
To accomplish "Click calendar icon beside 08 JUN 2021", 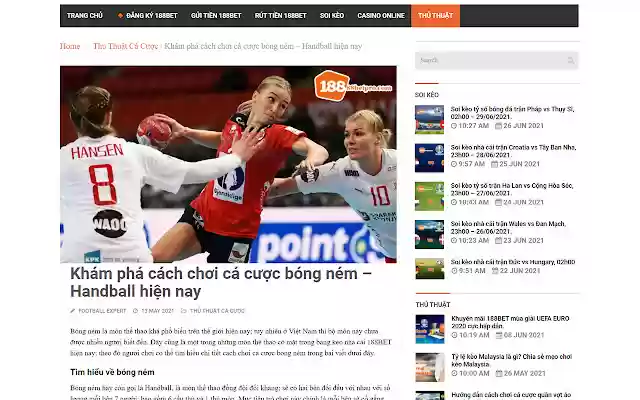I will click(x=499, y=335).
